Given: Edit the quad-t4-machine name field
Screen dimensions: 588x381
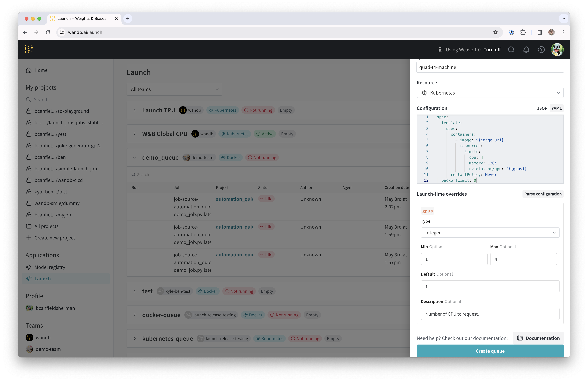Looking at the screenshot, I should coord(490,67).
